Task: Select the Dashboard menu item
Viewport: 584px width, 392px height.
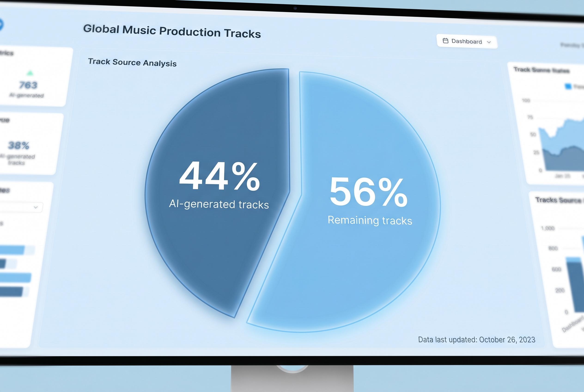Action: pos(466,42)
